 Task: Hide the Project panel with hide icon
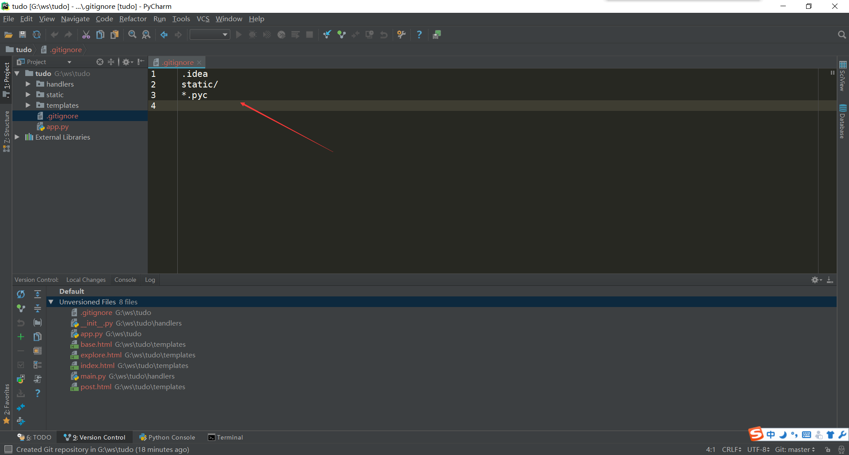point(141,62)
